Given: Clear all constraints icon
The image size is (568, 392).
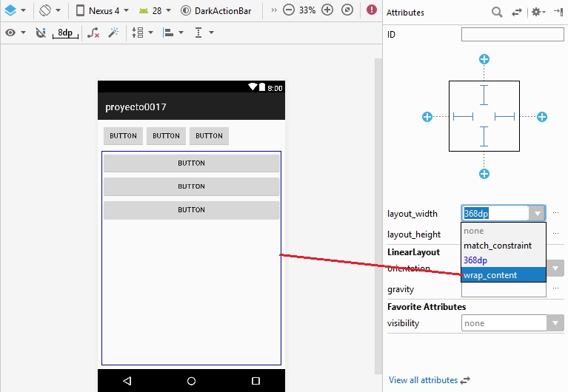Looking at the screenshot, I should 93,33.
